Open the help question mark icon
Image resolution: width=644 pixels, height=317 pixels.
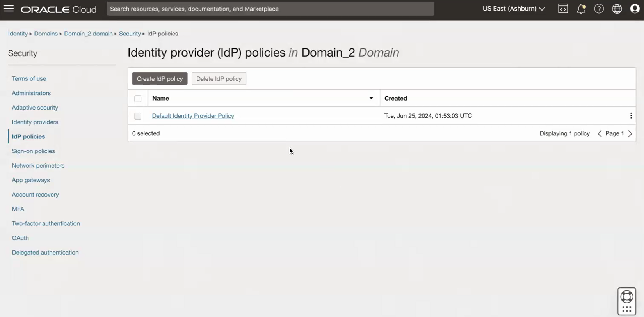click(x=599, y=9)
